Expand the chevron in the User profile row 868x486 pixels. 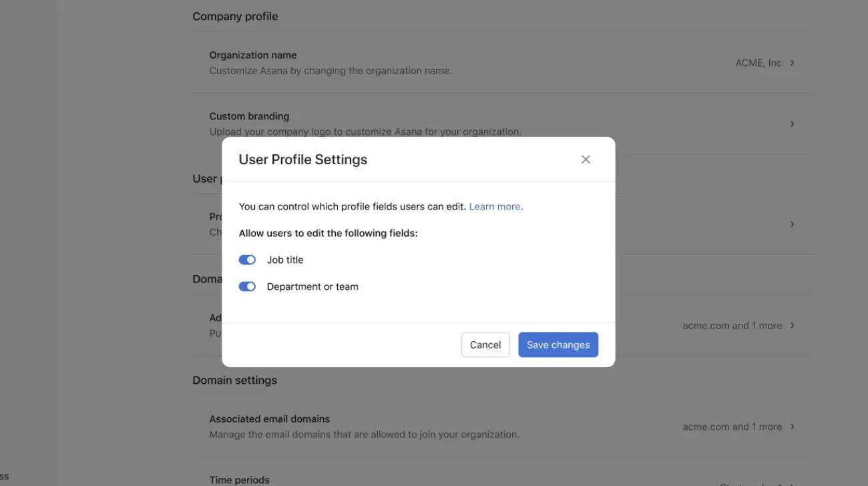[x=792, y=224]
